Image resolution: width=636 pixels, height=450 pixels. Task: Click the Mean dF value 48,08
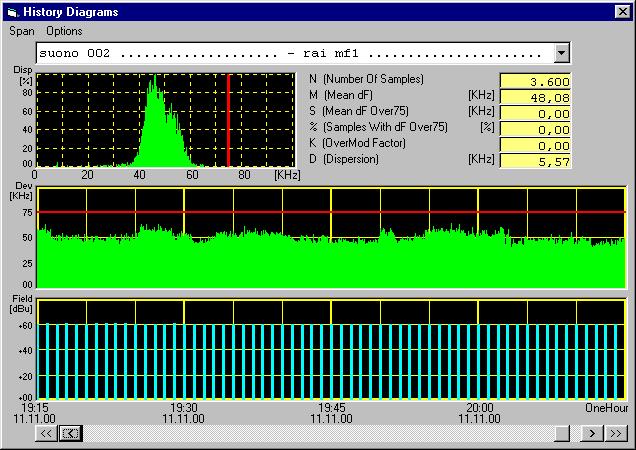535,97
